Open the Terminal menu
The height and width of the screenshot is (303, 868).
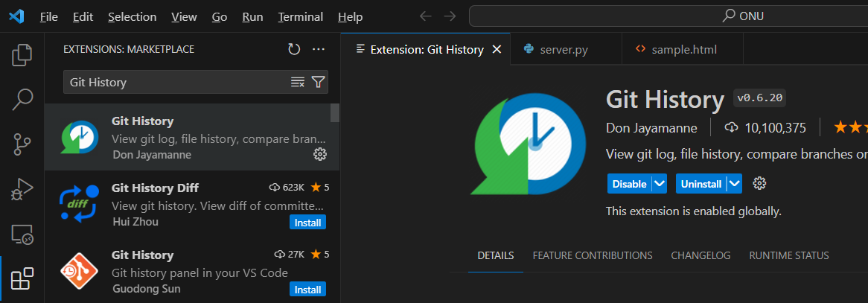pyautogui.click(x=301, y=16)
